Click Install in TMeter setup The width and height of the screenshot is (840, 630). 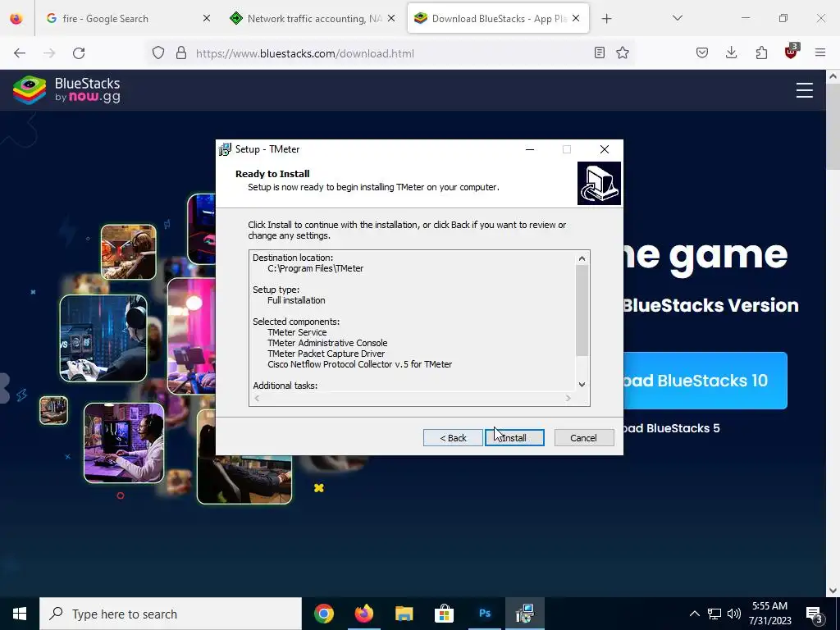point(514,438)
